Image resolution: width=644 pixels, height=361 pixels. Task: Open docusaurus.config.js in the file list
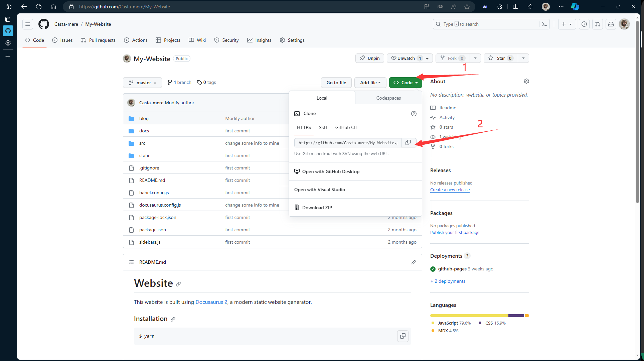click(x=160, y=205)
